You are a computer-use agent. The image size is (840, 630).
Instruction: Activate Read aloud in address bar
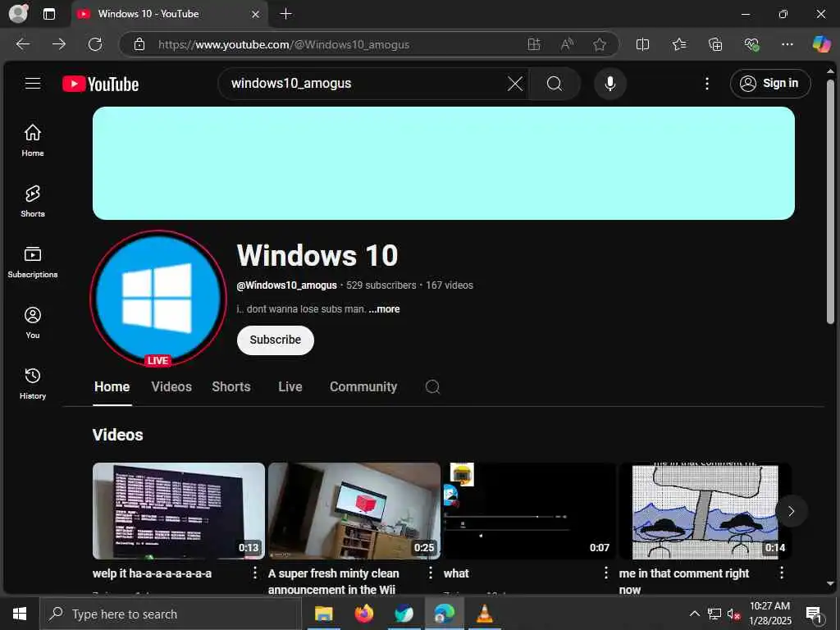point(567,44)
